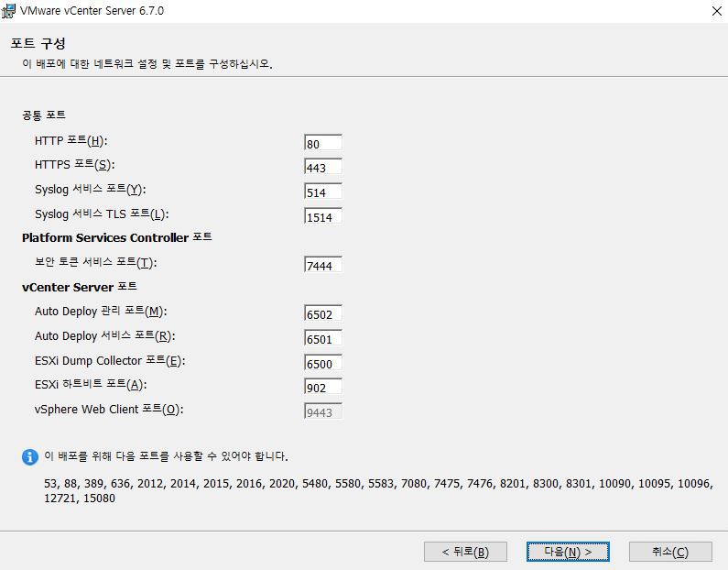Click the required ports list starting with 53, 88
Image resolution: width=728 pixels, height=570 pixels.
pos(378,490)
